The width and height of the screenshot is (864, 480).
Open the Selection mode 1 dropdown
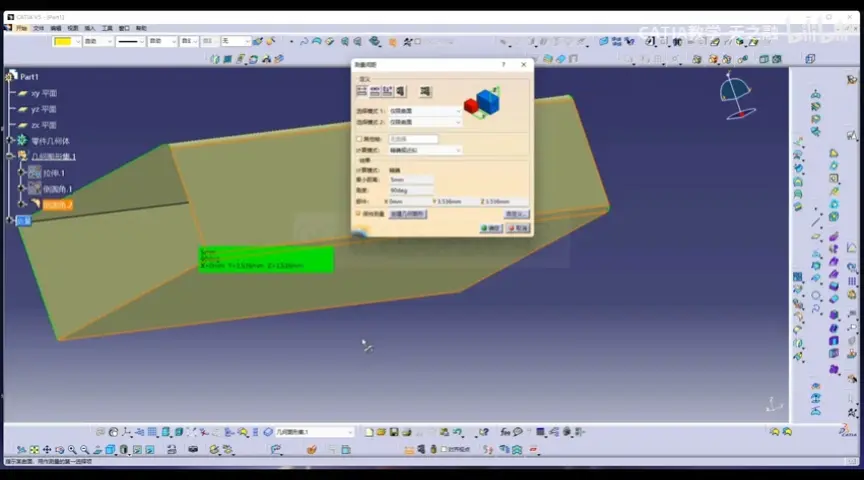coord(425,111)
